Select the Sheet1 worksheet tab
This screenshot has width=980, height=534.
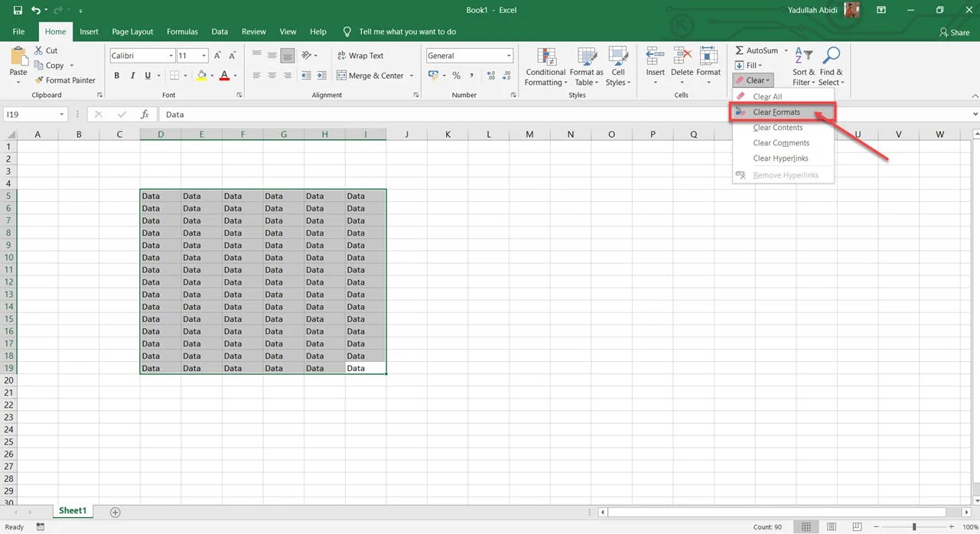pyautogui.click(x=72, y=510)
